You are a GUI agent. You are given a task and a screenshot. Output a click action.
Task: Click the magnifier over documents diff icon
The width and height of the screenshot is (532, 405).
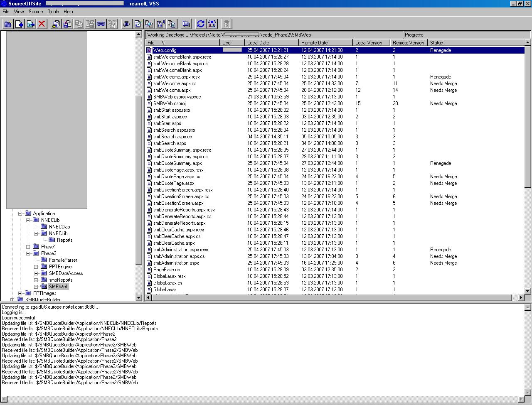point(149,24)
